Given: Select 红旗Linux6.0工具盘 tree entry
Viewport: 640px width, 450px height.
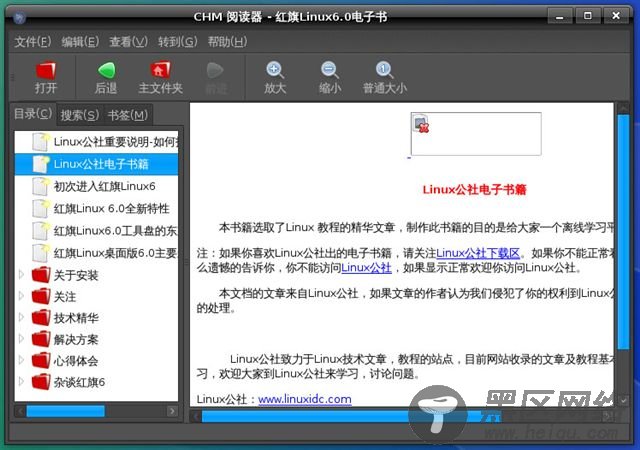Looking at the screenshot, I should click(x=96, y=231).
